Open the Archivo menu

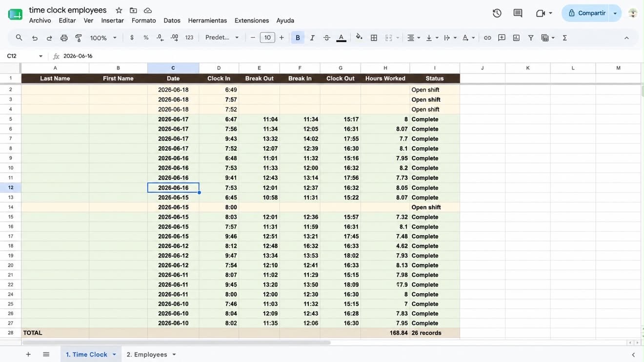tap(40, 20)
